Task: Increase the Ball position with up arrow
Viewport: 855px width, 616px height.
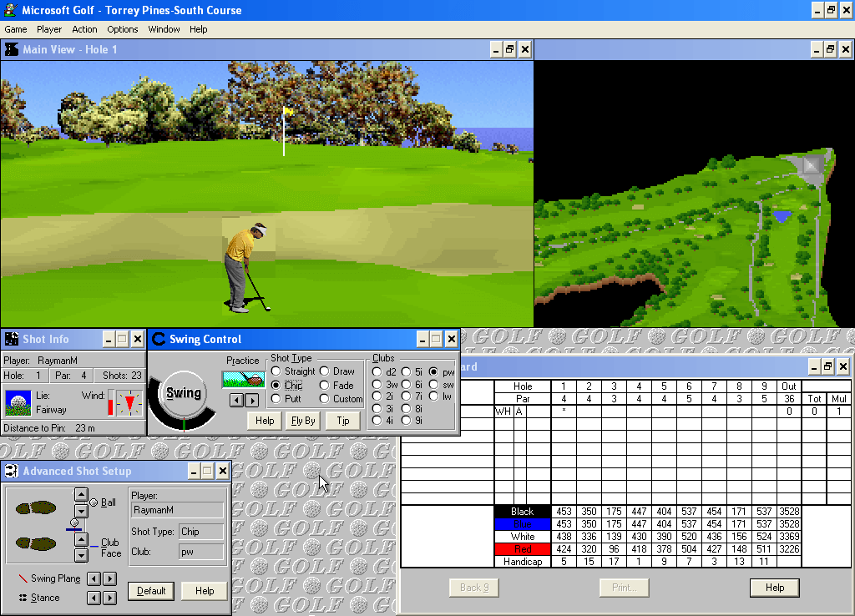Action: (x=81, y=493)
